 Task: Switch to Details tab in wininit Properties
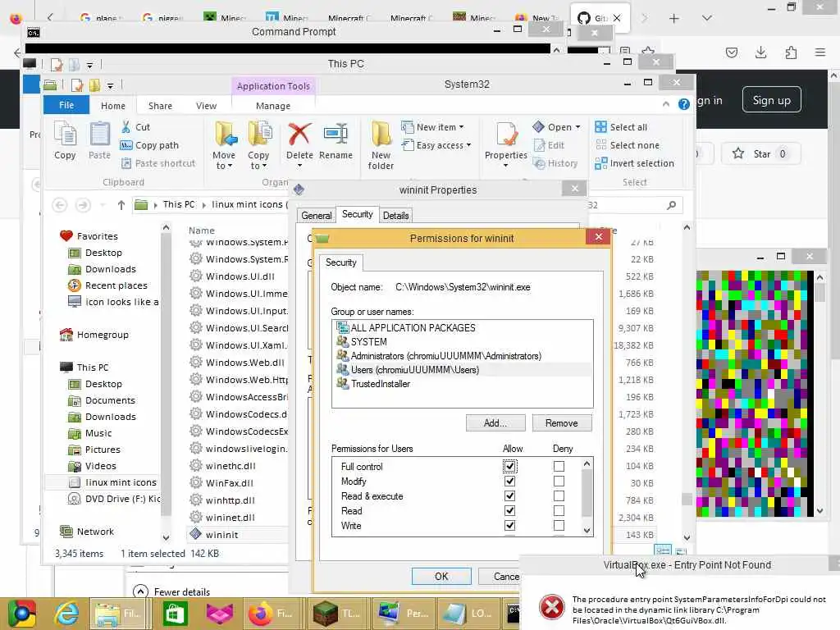point(396,216)
